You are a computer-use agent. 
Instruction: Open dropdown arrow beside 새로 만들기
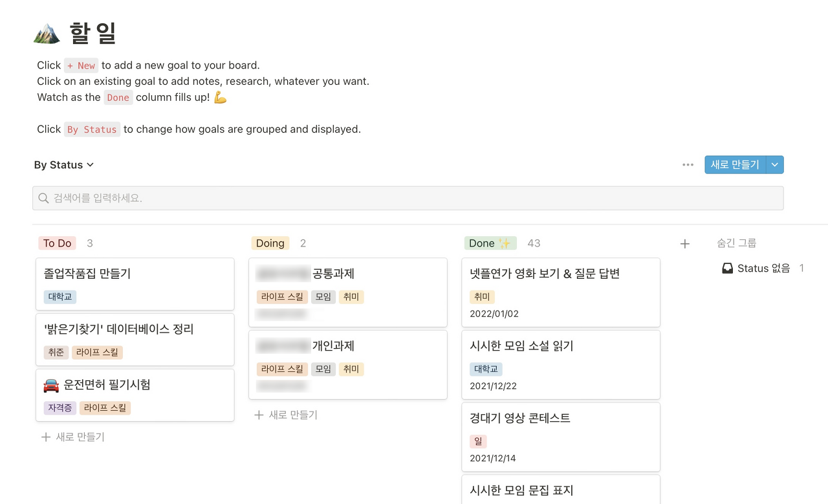(775, 165)
